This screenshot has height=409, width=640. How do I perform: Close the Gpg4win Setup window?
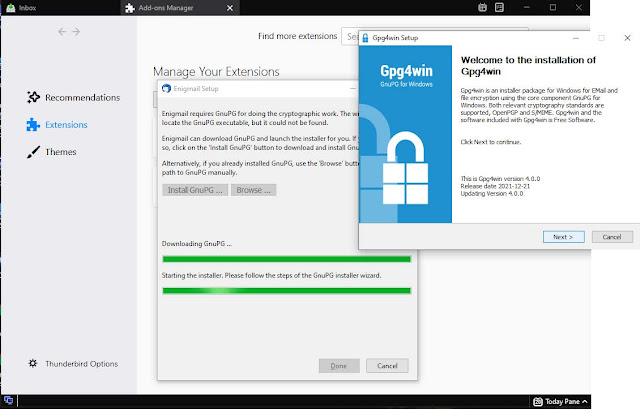[x=627, y=38]
